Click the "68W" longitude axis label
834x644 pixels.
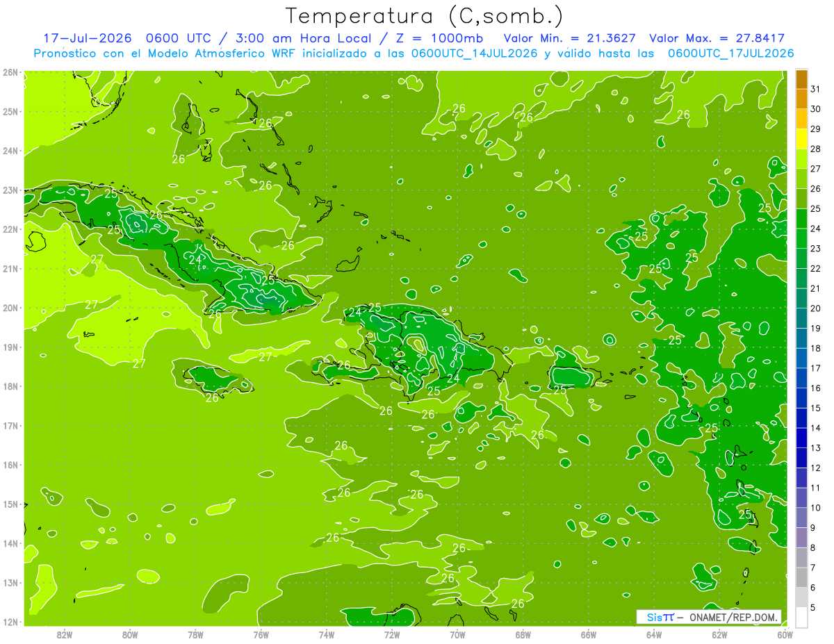point(523,634)
